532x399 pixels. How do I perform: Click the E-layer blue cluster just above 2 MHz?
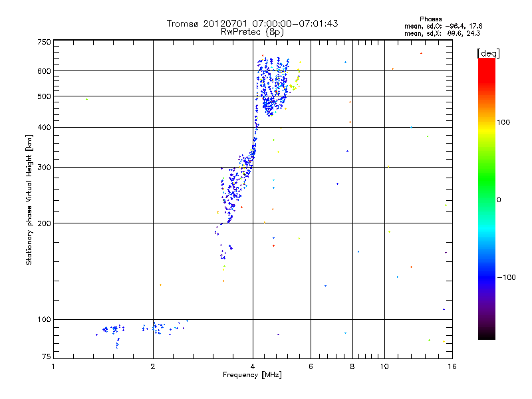tap(158, 328)
